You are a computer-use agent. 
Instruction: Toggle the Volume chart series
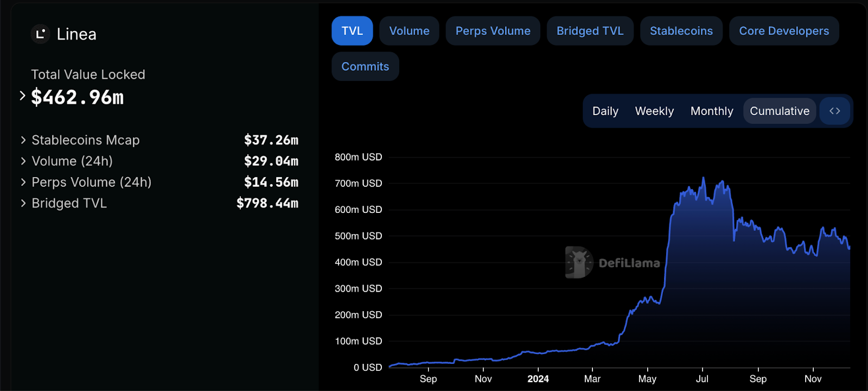pos(409,31)
